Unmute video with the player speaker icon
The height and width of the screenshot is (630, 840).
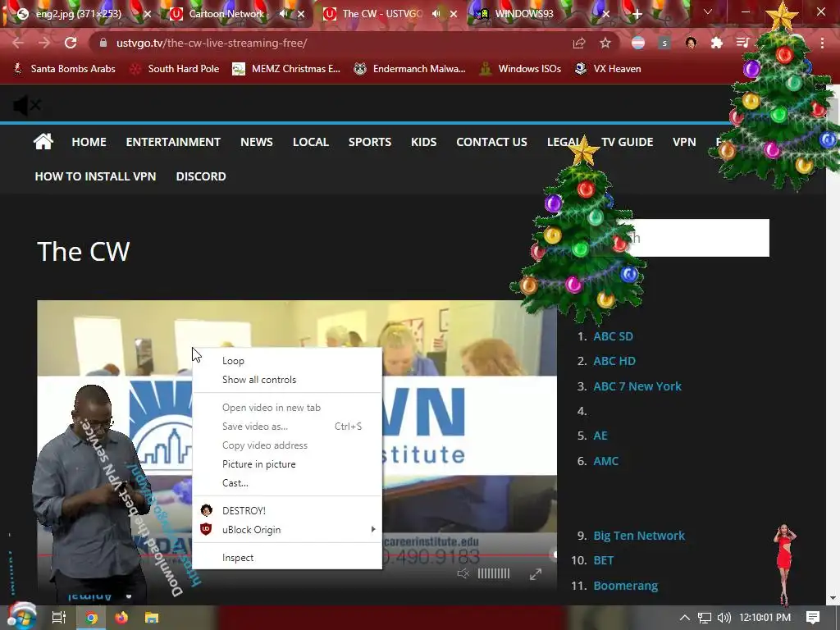click(x=463, y=573)
